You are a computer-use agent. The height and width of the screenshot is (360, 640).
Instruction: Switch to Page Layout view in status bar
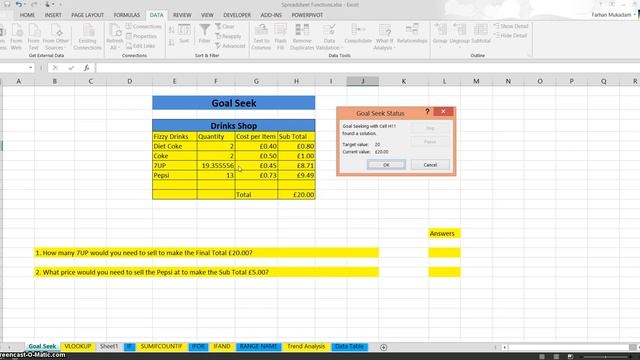click(556, 356)
